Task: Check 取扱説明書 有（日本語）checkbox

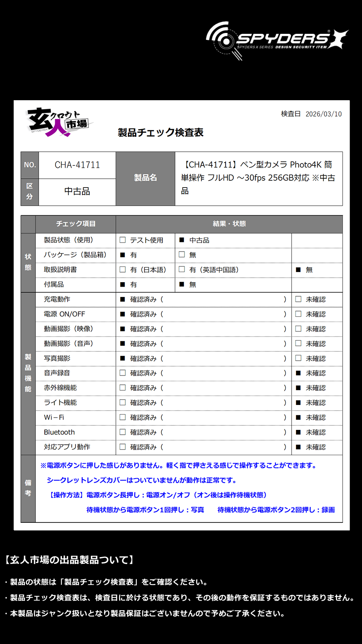Action: pyautogui.click(x=123, y=270)
